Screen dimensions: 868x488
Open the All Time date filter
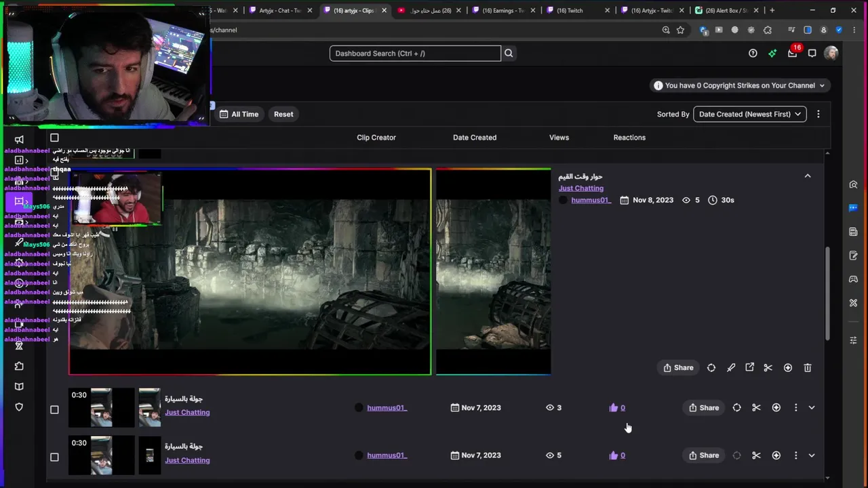[239, 114]
